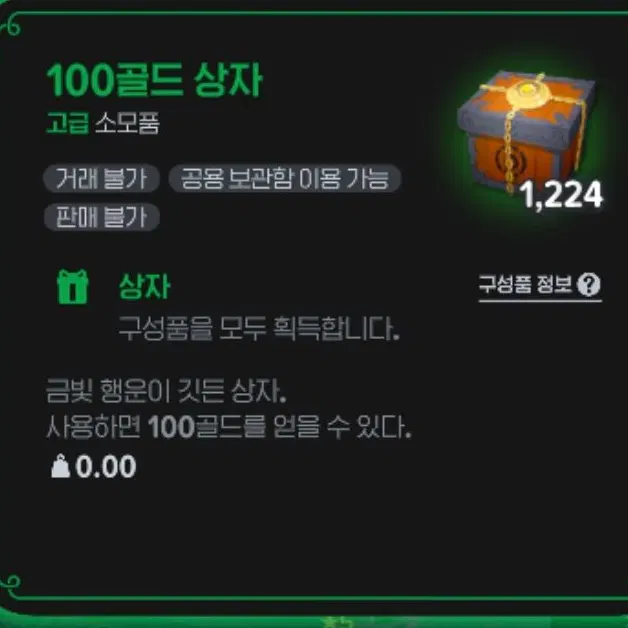
Task: Click the 1,224 quantity count
Action: tap(561, 195)
